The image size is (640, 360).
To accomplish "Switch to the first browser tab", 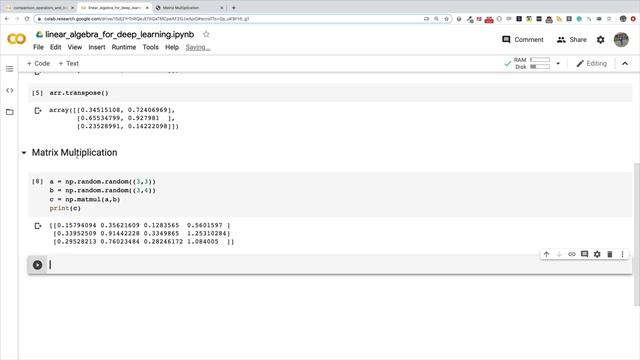I will point(39,8).
